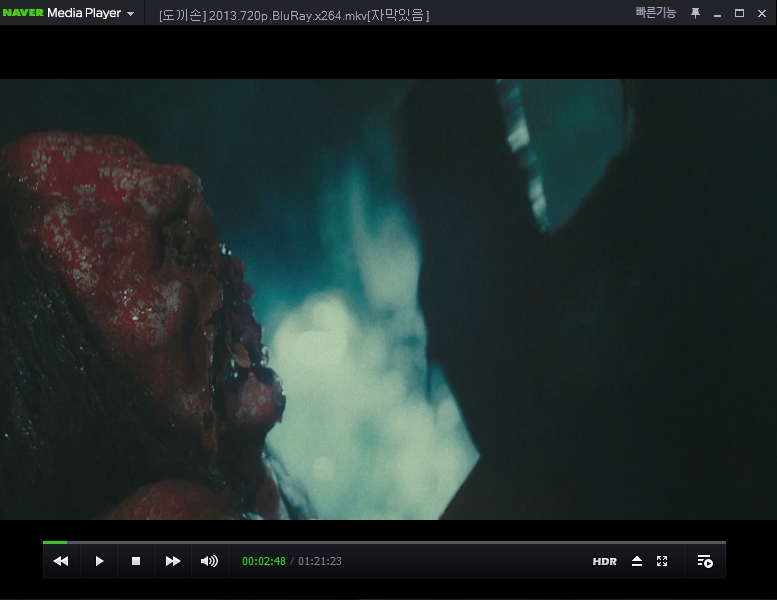
Task: Minimize the media player window
Action: [717, 13]
